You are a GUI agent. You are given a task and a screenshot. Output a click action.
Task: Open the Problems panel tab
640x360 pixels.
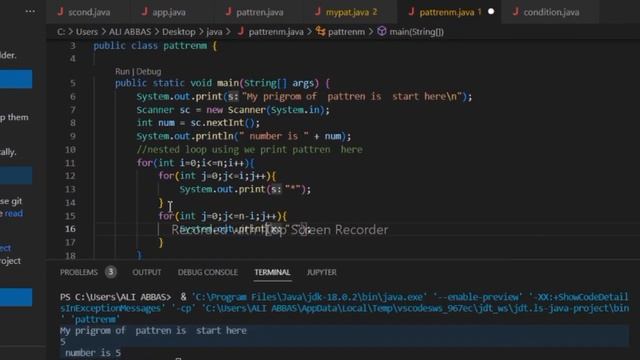pos(79,272)
